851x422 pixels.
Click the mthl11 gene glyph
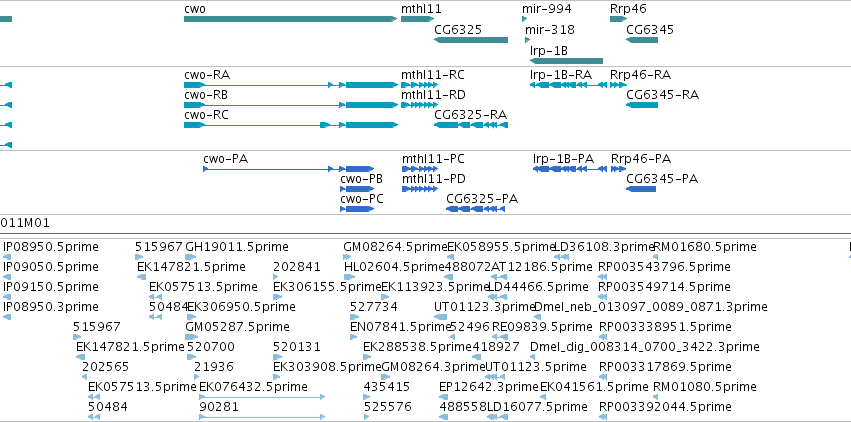click(417, 19)
